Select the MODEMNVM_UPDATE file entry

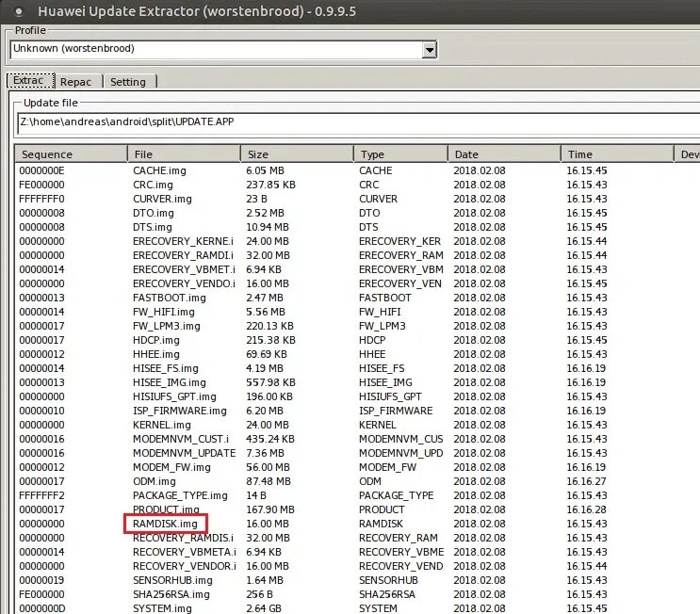(x=184, y=453)
